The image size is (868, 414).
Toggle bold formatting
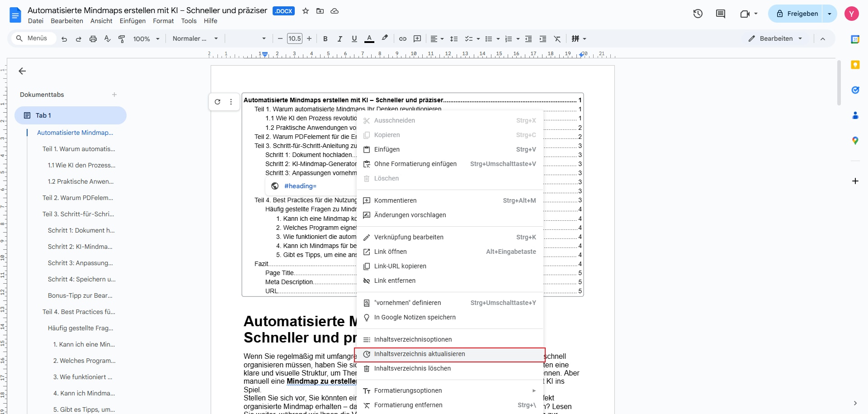click(x=325, y=39)
